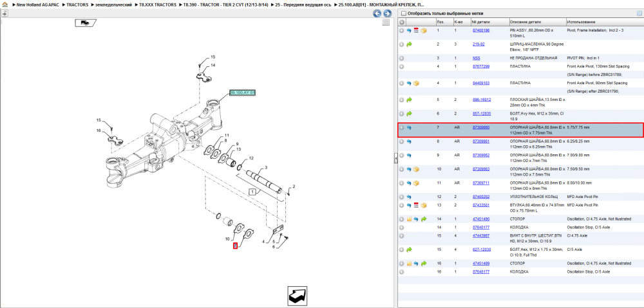Click callout number 3 on the pivot pin
644x308 pixels.
pyautogui.click(x=266, y=167)
